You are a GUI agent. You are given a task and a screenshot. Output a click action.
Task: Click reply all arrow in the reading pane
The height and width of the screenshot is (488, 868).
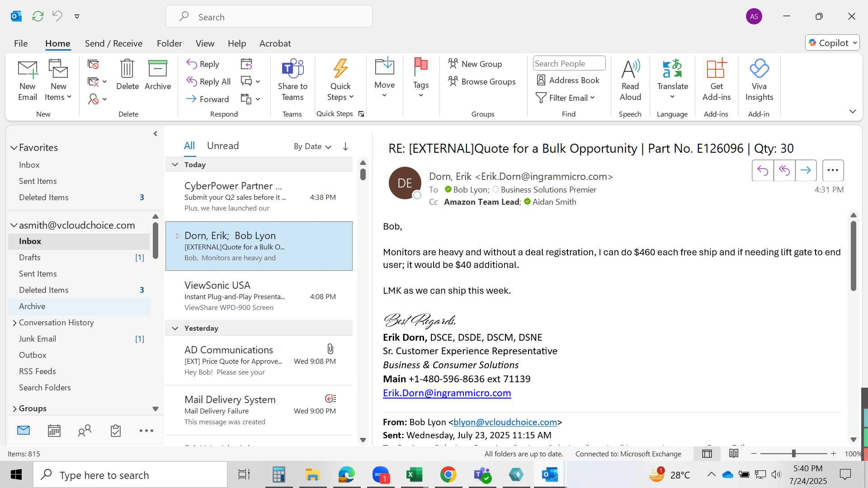pyautogui.click(x=784, y=170)
